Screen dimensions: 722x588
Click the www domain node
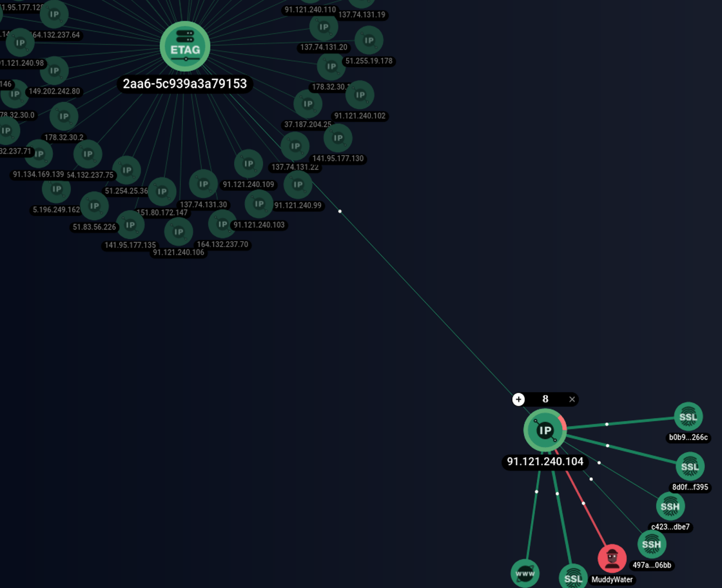click(525, 573)
